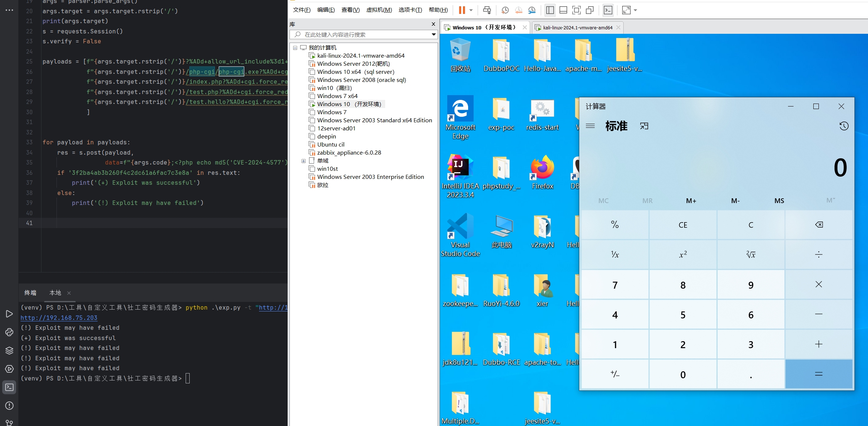The height and width of the screenshot is (426, 868).
Task: Switch to the kali-linux-2024.1-vmware-amd64 VM tab
Action: coord(577,28)
